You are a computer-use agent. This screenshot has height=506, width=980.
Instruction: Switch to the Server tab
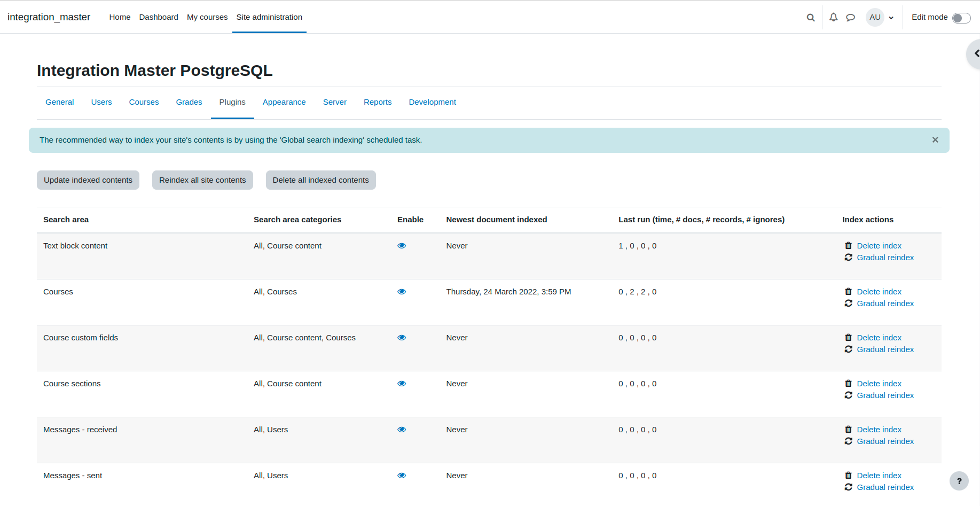[335, 102]
